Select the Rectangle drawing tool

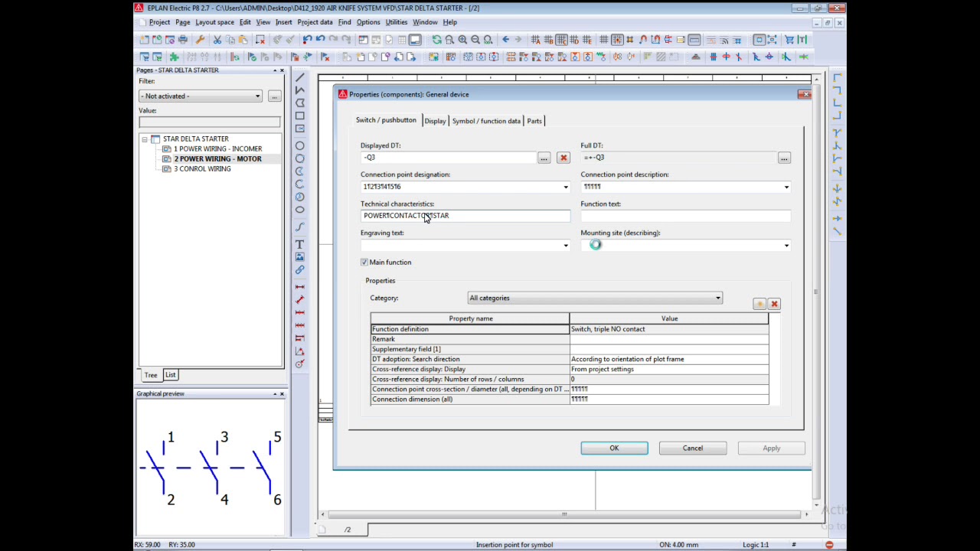(x=299, y=116)
